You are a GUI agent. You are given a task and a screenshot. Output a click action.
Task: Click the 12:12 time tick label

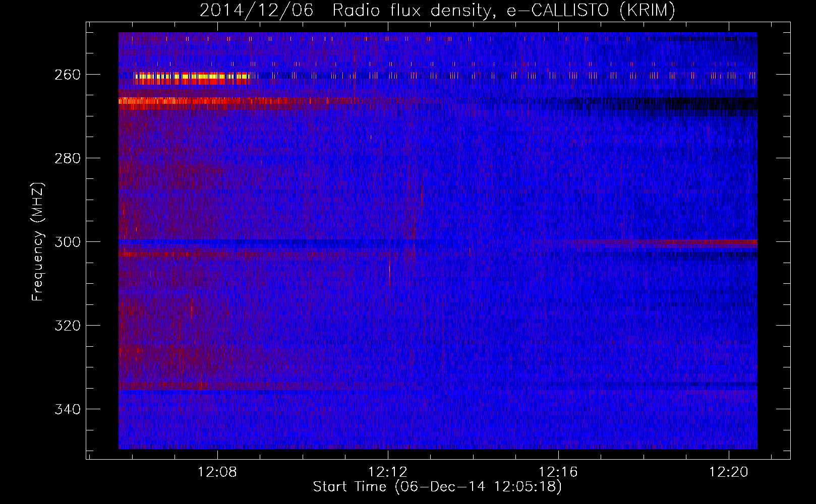(x=388, y=472)
